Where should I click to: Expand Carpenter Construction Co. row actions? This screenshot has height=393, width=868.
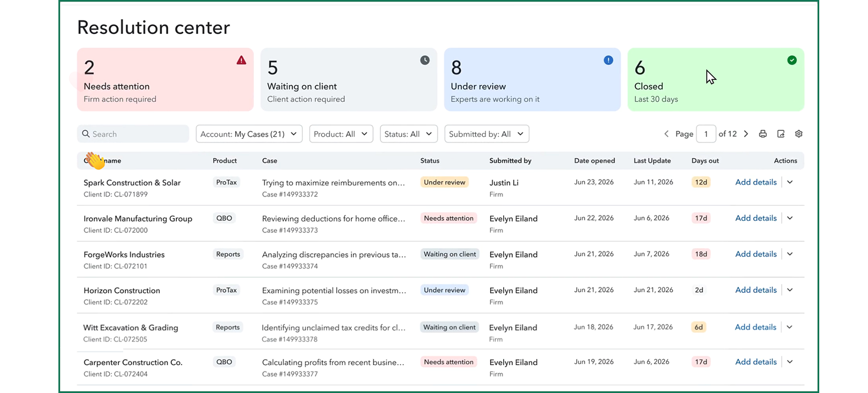(x=790, y=362)
